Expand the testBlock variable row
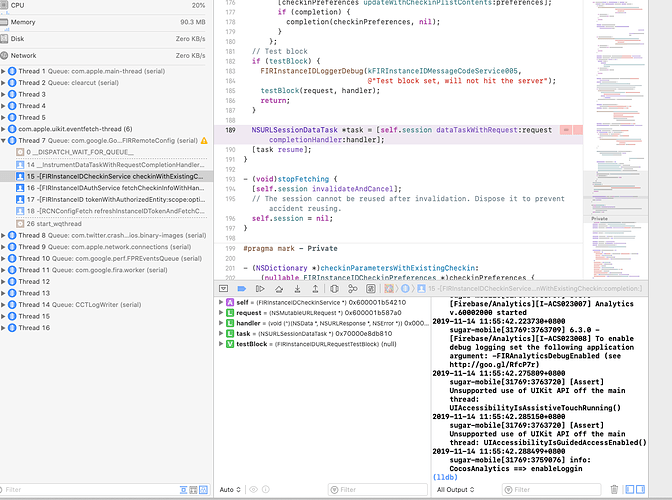 [221, 344]
